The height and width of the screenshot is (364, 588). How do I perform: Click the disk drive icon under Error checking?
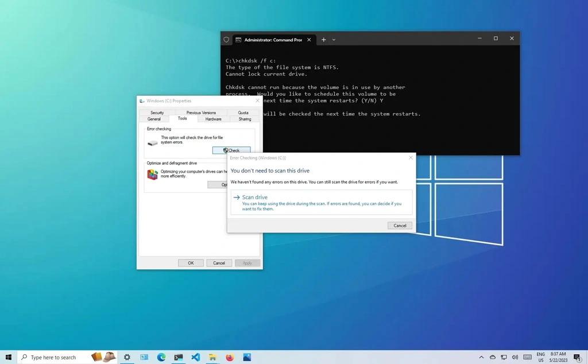(152, 144)
